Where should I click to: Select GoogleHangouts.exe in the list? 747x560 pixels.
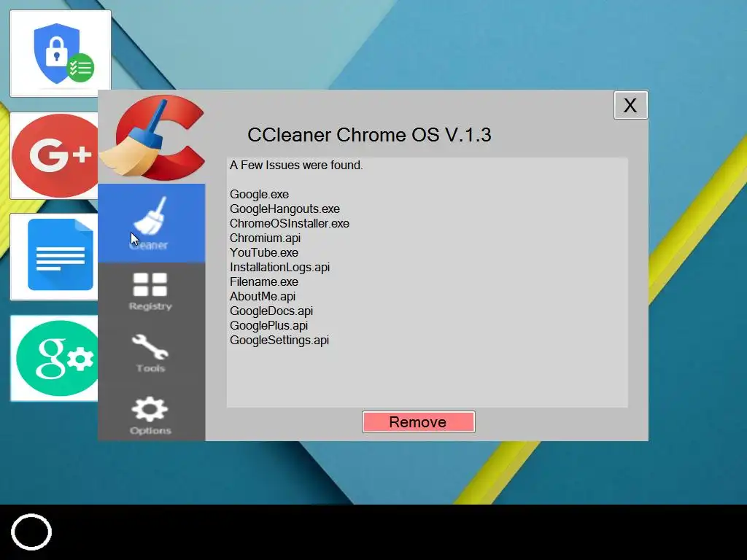(x=285, y=209)
